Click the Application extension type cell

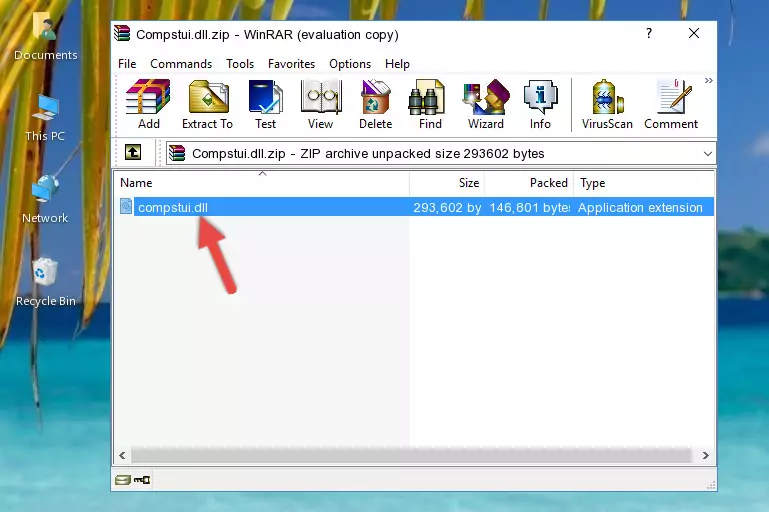[640, 207]
